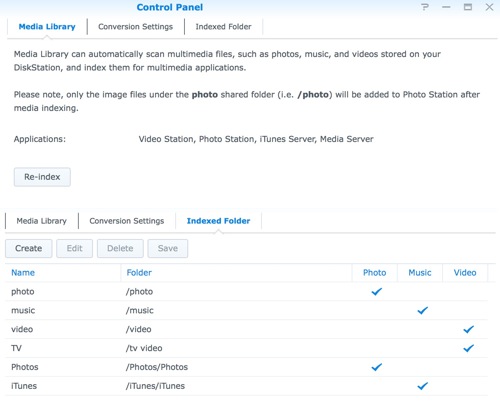Toggle Photo checkmark for photo folder
Viewport: 500px width, 402px height.
coord(376,292)
